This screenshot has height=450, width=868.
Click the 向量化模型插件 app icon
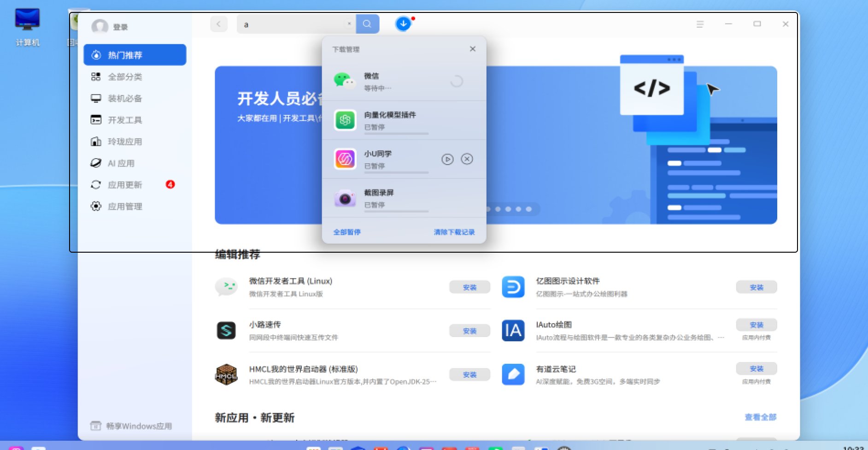tap(345, 120)
